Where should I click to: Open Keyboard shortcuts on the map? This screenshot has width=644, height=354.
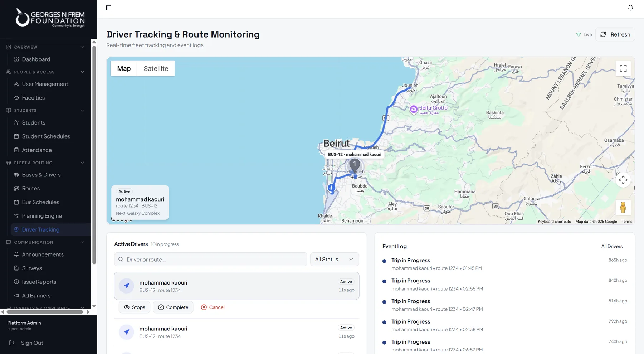(x=554, y=222)
